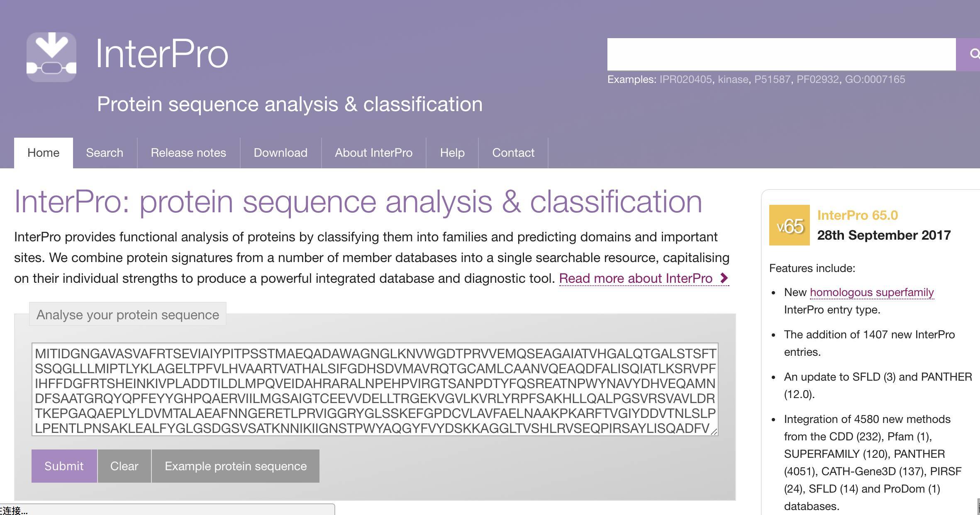Focus the top search input field

coord(781,54)
